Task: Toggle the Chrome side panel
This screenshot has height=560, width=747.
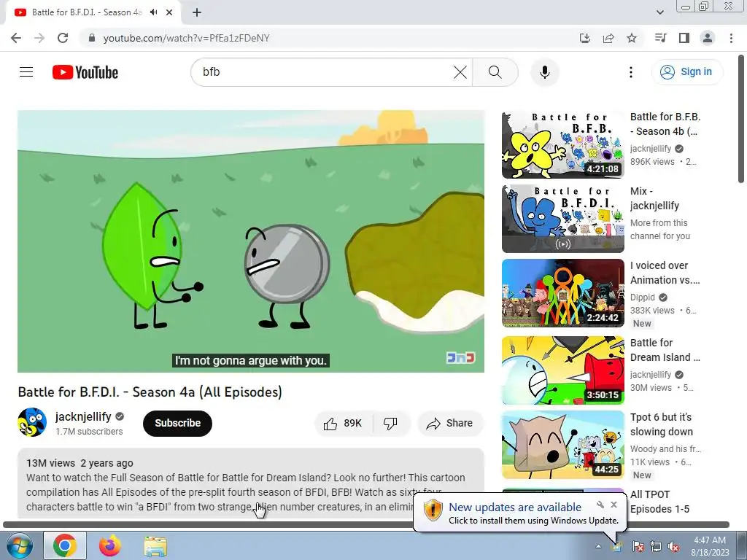Action: point(684,38)
